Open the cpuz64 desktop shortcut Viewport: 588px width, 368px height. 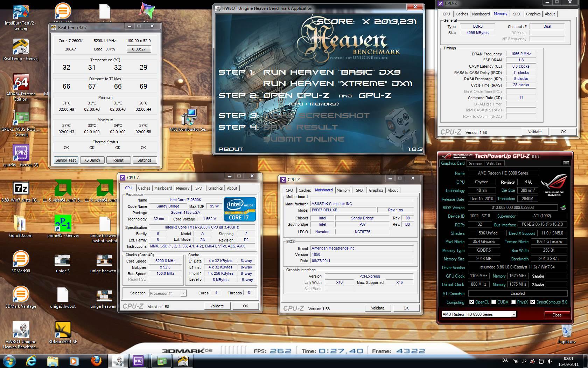click(x=21, y=155)
